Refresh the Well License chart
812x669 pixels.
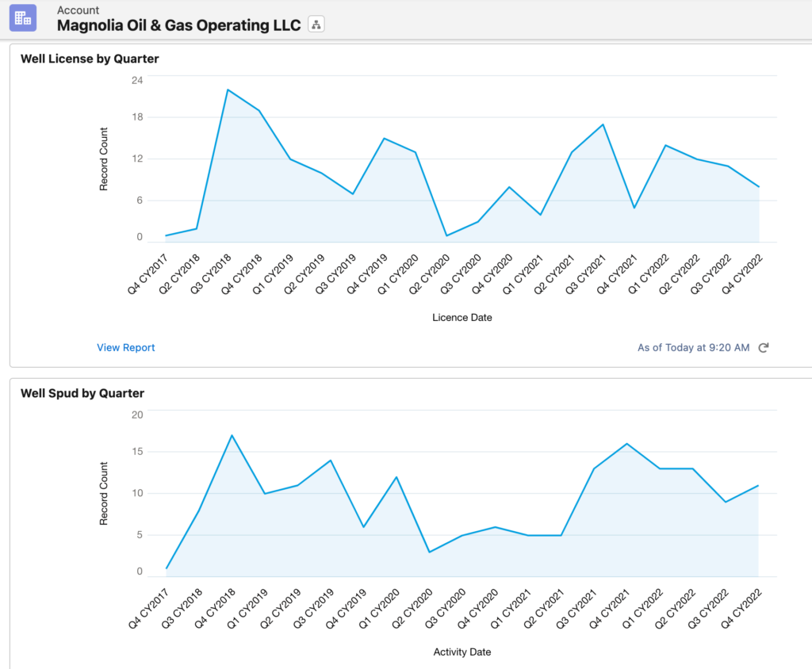point(764,347)
